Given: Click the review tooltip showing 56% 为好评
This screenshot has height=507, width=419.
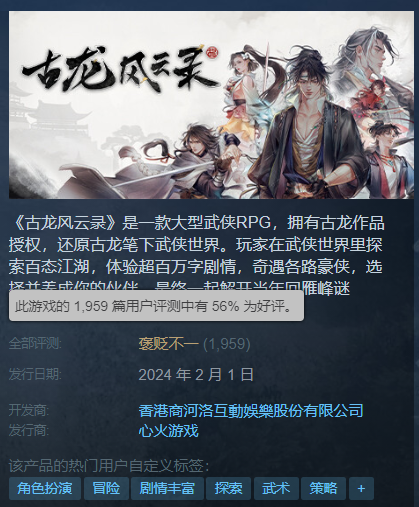Looking at the screenshot, I should coord(156,306).
